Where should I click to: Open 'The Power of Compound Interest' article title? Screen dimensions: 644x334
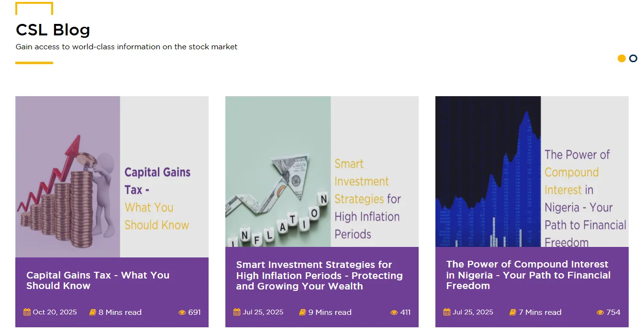[528, 275]
